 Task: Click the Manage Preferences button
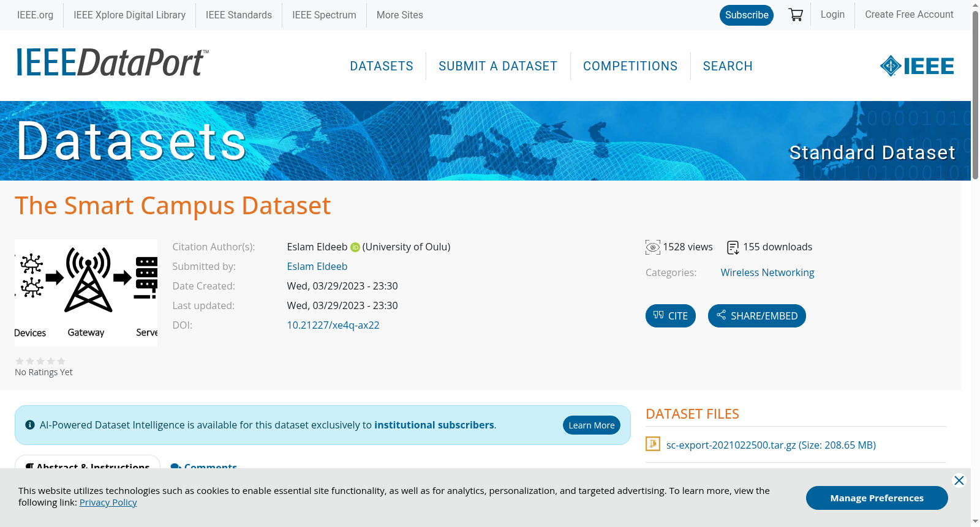click(877, 498)
